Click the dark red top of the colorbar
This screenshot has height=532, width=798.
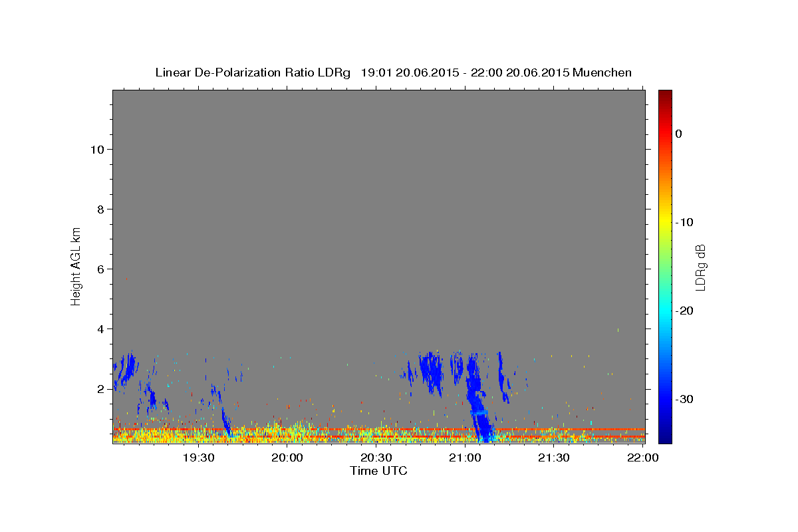[x=665, y=95]
